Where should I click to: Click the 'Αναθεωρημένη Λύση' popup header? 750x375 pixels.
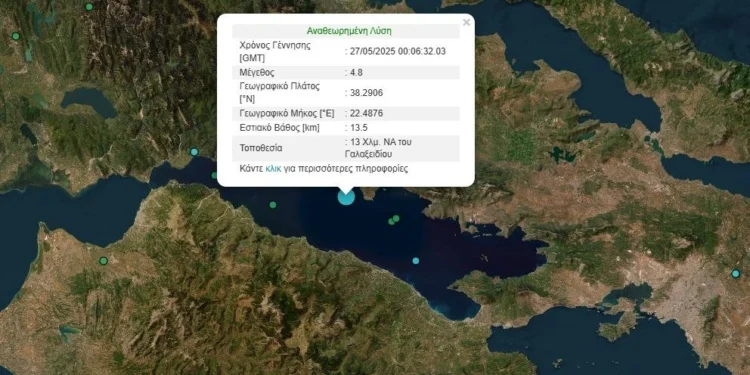[349, 31]
